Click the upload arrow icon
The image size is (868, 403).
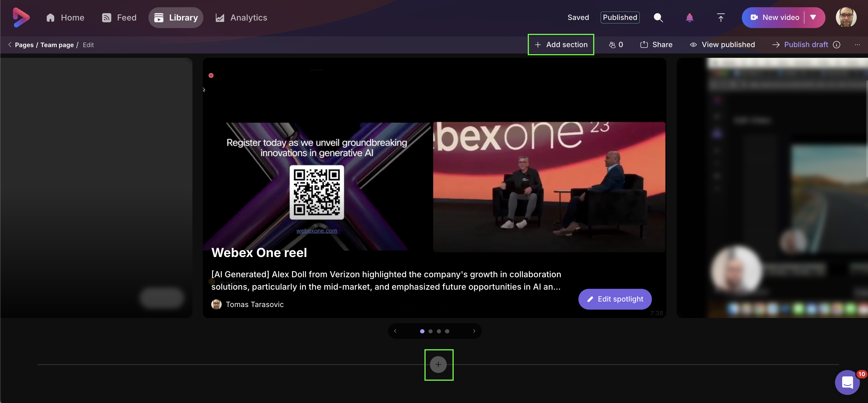pos(720,18)
